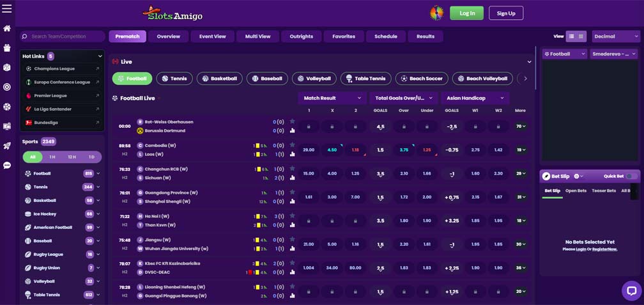Select the Tennis live sport pill
The height and width of the screenshot is (305, 644).
174,79
